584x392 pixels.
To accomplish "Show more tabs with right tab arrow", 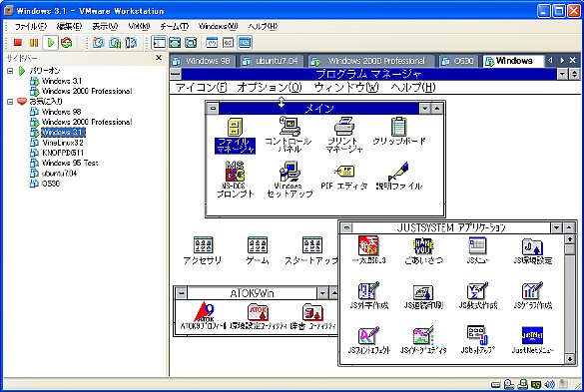I will point(562,60).
